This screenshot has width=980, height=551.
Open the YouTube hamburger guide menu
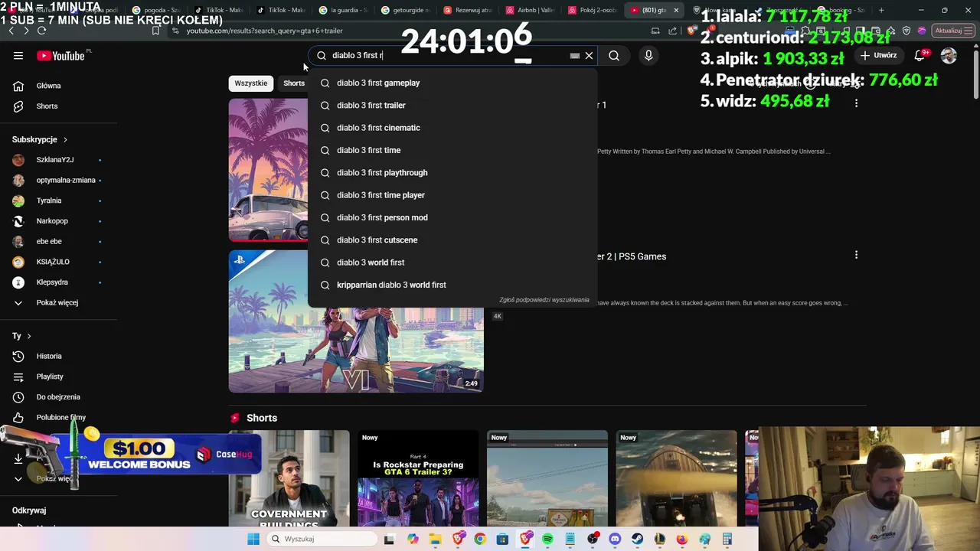click(18, 56)
